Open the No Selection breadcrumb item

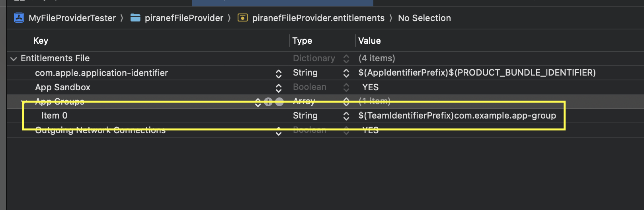(x=424, y=18)
